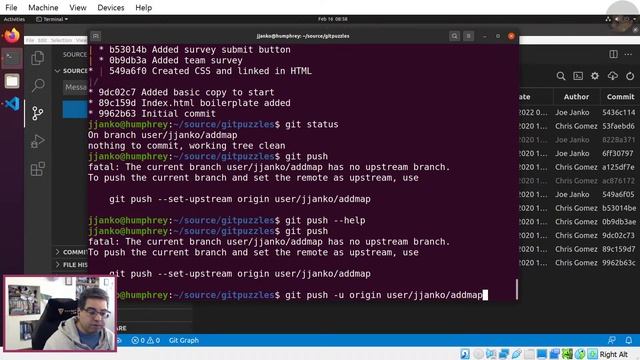The image size is (640, 360).
Task: Click the terminal scrollbar thumb
Action: pos(517,289)
